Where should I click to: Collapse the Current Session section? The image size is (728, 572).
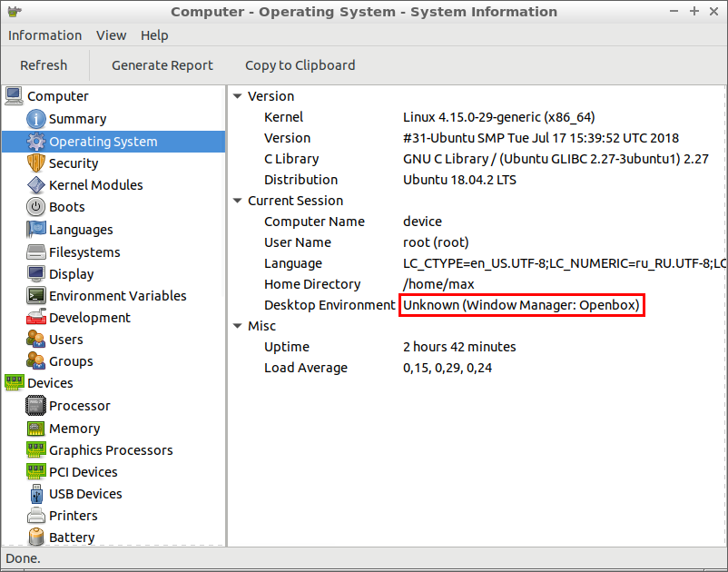click(238, 201)
